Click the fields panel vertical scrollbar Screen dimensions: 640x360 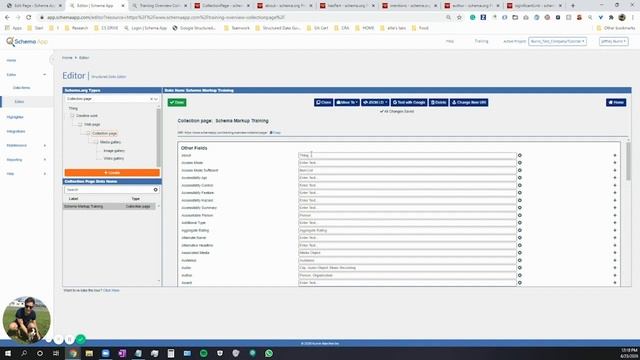[628, 161]
